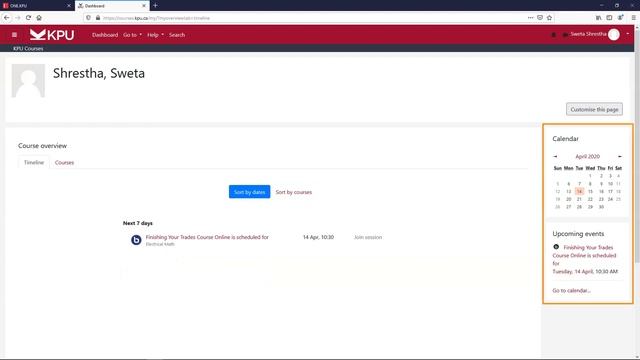This screenshot has width=640, height=360.
Task: Switch to the Courses tab
Action: tap(64, 162)
